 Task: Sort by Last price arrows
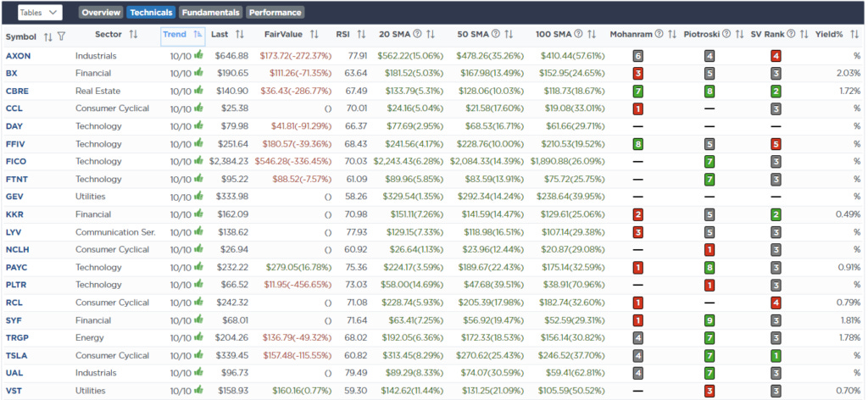pyautogui.click(x=240, y=34)
